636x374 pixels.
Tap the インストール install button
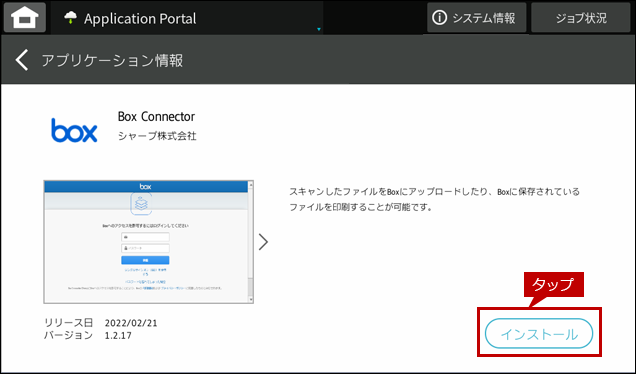[539, 333]
